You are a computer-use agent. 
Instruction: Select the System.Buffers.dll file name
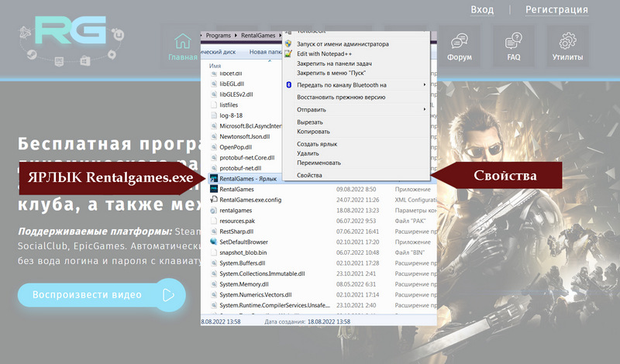point(243,263)
